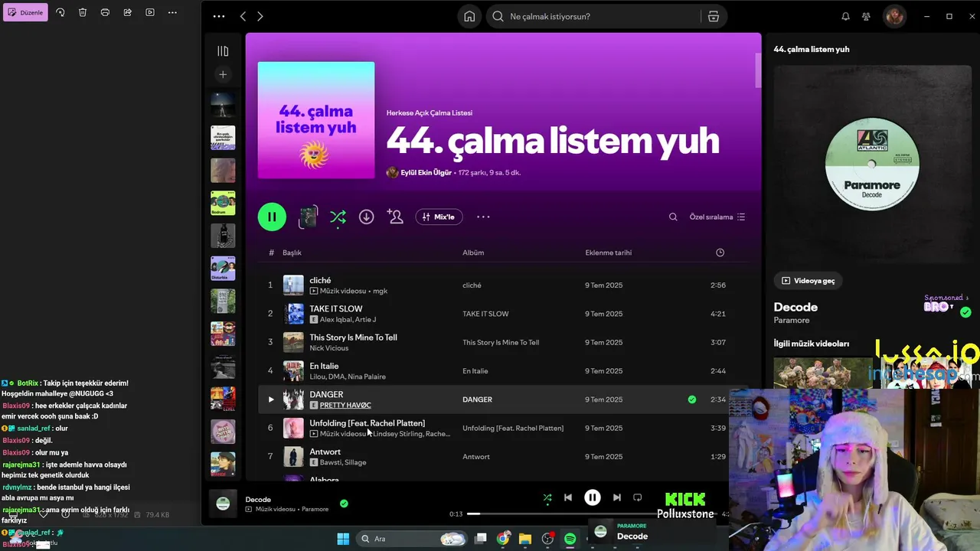Click the Videoya geç button
This screenshot has height=551, width=980.
coord(808,281)
